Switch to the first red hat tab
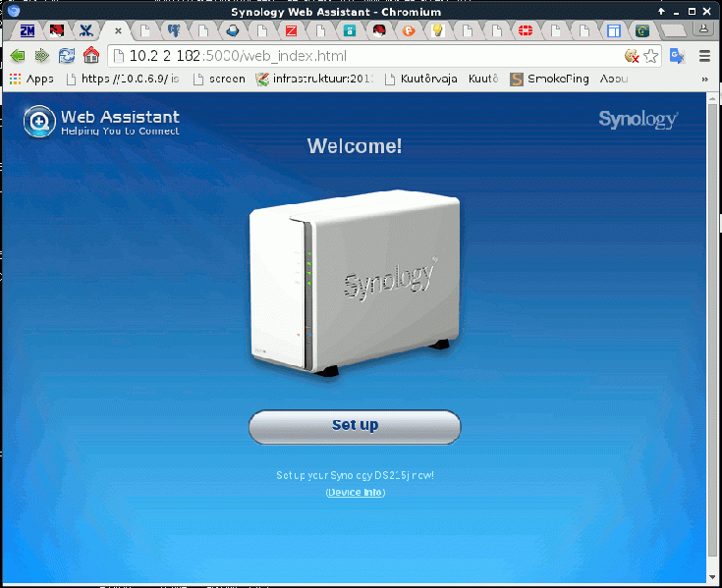Image resolution: width=722 pixels, height=588 pixels. pos(57,30)
